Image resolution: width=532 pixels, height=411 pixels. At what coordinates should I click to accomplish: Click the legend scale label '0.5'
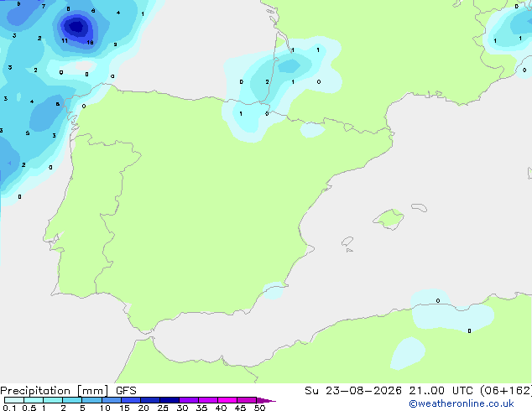[29, 408]
